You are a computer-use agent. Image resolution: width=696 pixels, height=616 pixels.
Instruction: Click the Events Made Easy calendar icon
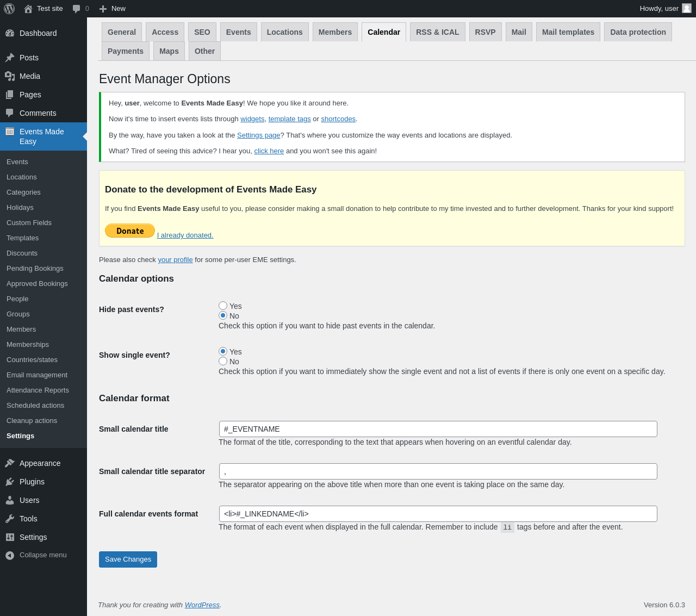pyautogui.click(x=10, y=132)
